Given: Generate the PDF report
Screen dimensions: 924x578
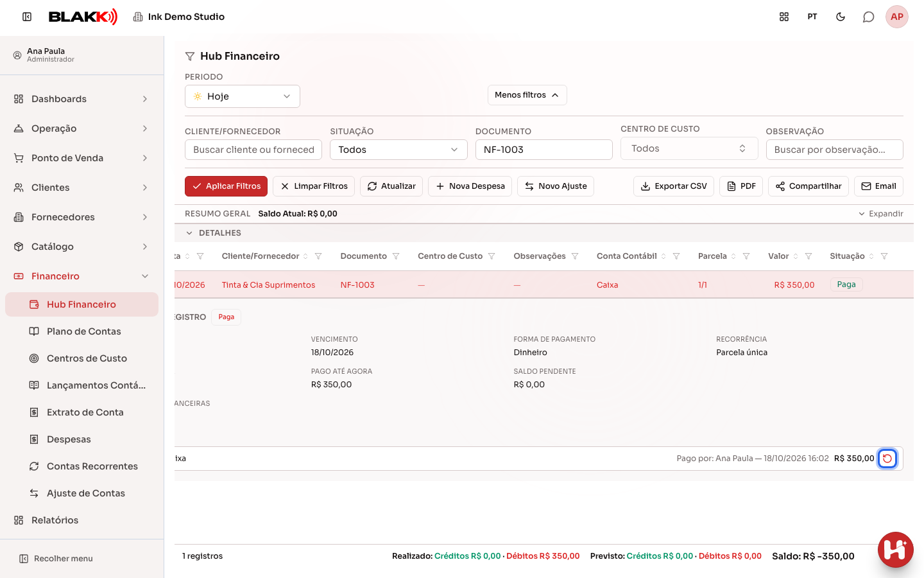Looking at the screenshot, I should [x=741, y=186].
